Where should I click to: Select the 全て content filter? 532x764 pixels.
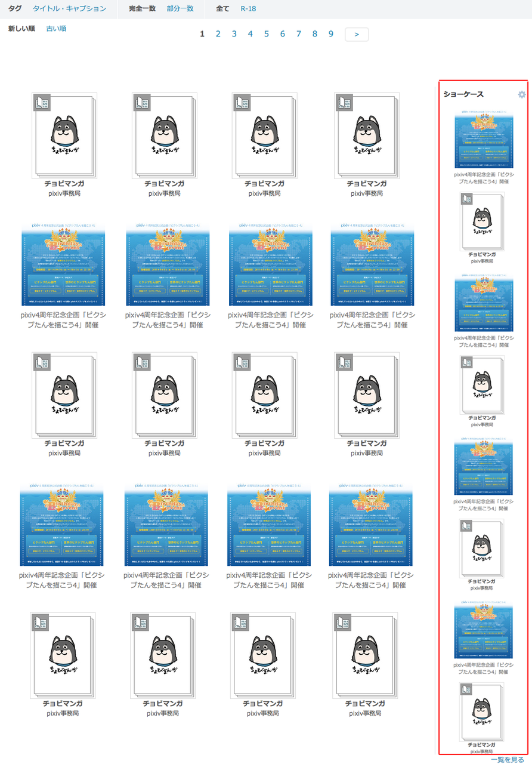pyautogui.click(x=222, y=9)
